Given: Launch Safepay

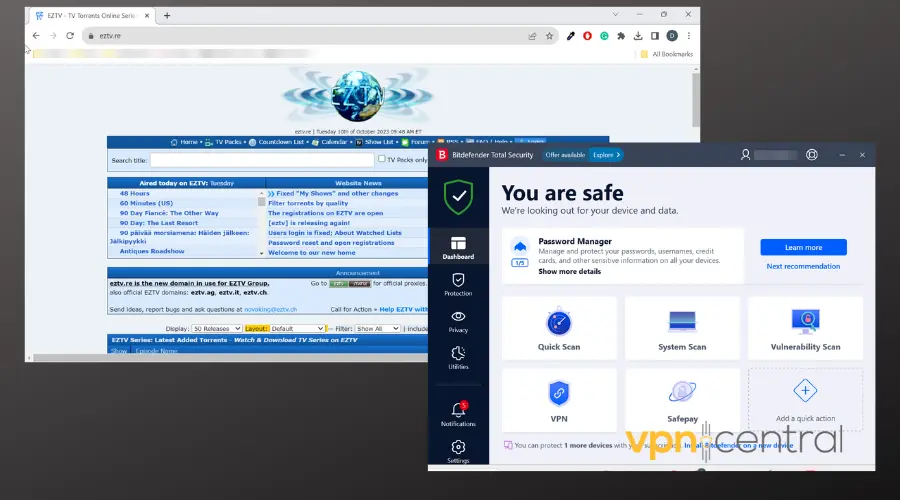Looking at the screenshot, I should coord(682,400).
